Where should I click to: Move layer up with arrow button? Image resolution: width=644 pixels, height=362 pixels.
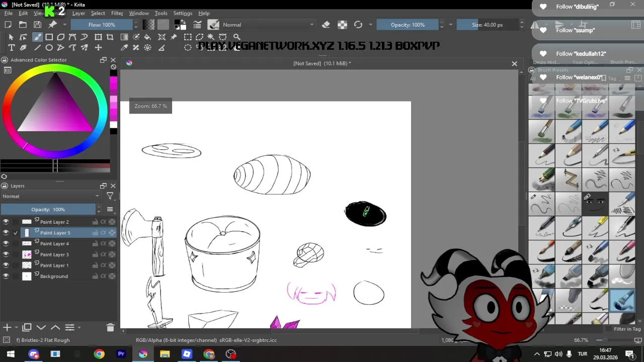(x=55, y=328)
